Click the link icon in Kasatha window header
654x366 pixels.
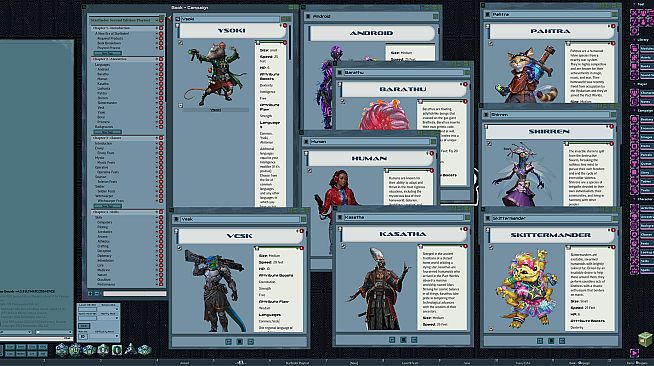point(340,218)
